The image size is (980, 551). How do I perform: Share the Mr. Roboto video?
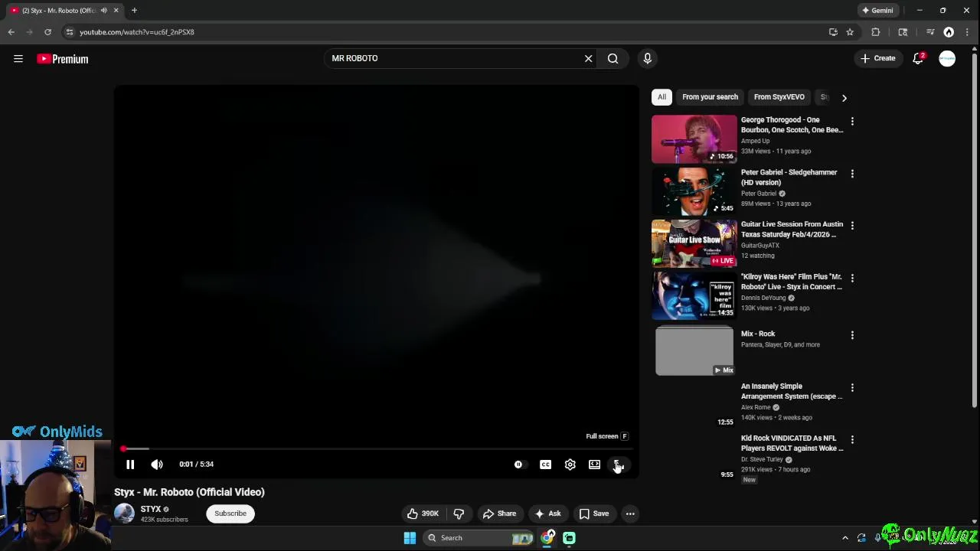coord(498,514)
